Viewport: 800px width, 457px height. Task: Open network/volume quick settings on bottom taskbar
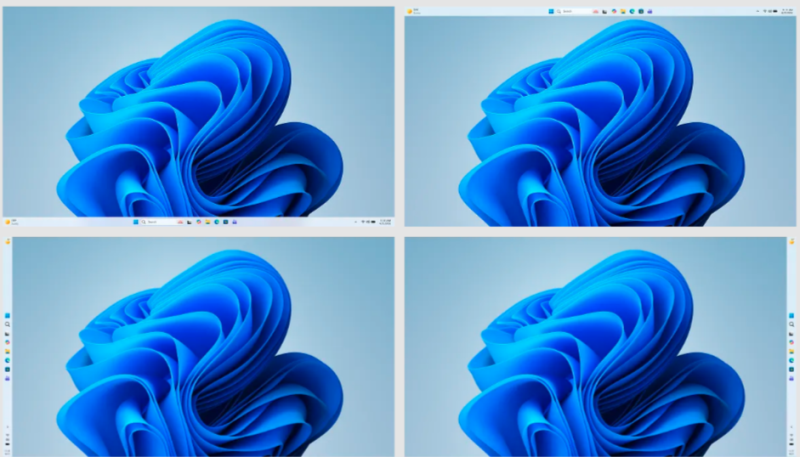(x=369, y=222)
